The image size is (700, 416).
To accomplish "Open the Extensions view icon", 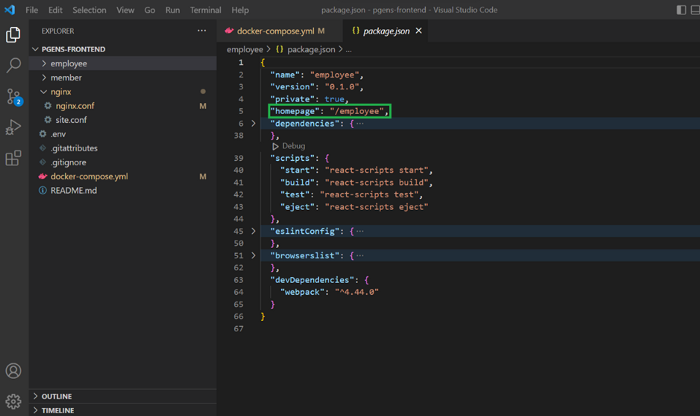I will tap(13, 158).
